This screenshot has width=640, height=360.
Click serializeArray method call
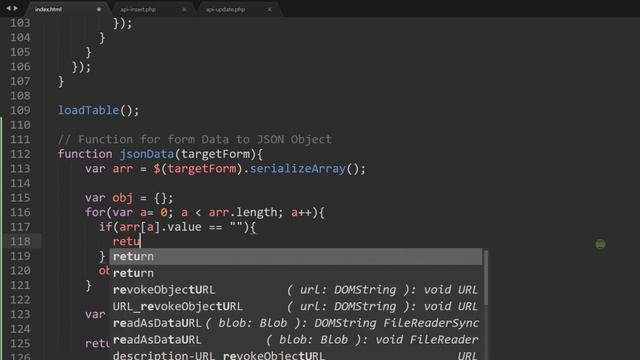pos(298,169)
